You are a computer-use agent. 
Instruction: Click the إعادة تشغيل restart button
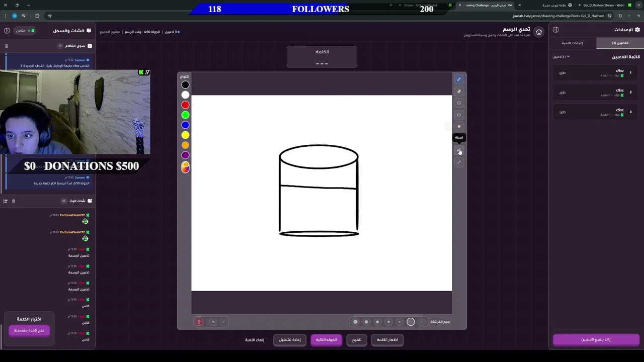tap(290, 340)
